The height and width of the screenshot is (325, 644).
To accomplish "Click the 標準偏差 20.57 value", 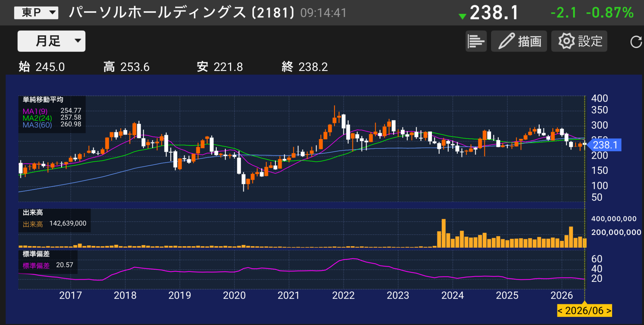I will pos(65,265).
